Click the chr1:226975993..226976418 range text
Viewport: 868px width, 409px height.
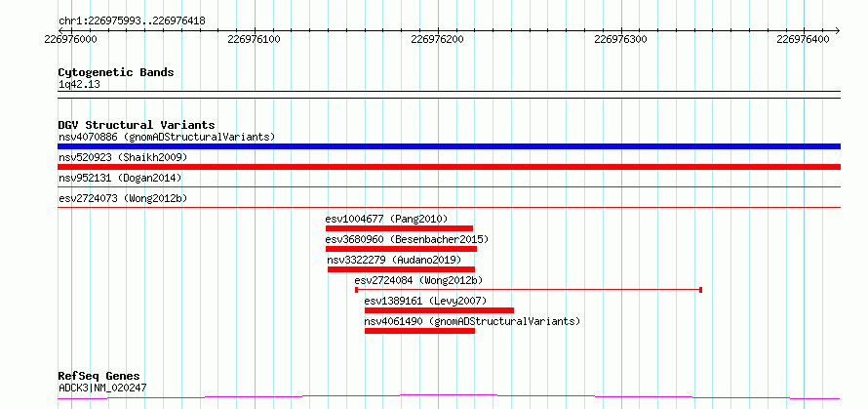point(132,21)
